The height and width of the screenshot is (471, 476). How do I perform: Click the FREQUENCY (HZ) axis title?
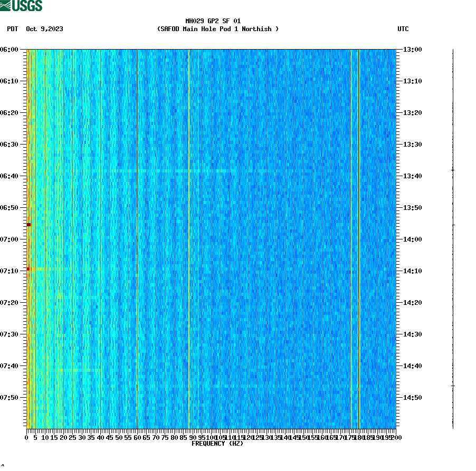[x=218, y=444]
